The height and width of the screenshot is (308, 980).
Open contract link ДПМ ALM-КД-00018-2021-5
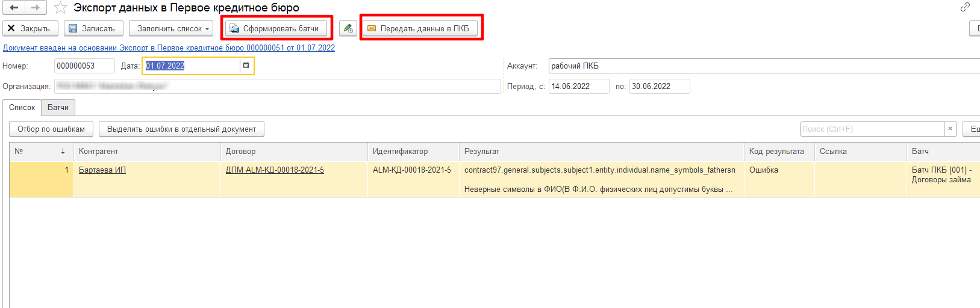[x=275, y=170]
